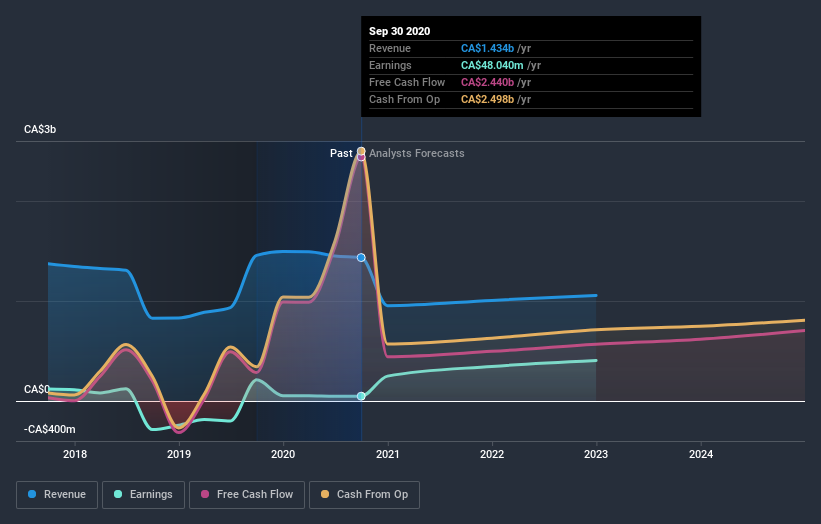Click the Revenue value CA$1.434b in tooltip
The image size is (821, 524).
coord(487,48)
